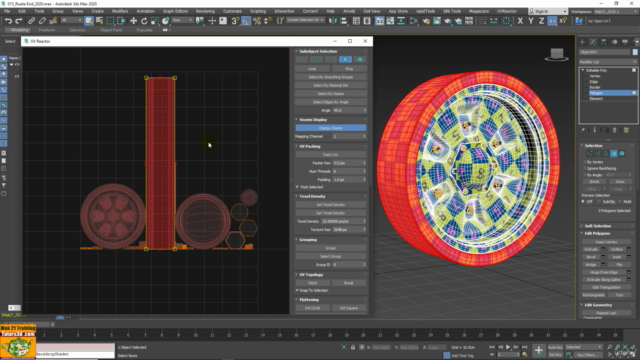The image size is (640, 360).
Task: Click the Select by Name icon
Action: pyautogui.click(x=99, y=21)
